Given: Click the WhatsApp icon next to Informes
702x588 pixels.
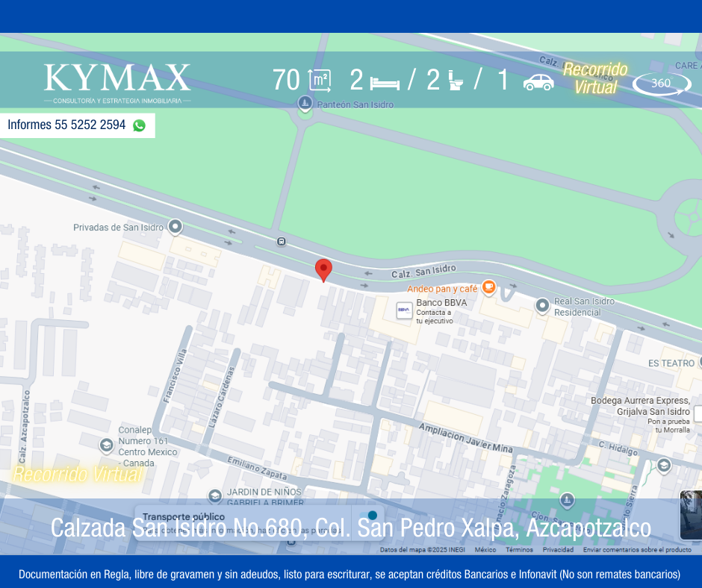Looking at the screenshot, I should tap(139, 125).
